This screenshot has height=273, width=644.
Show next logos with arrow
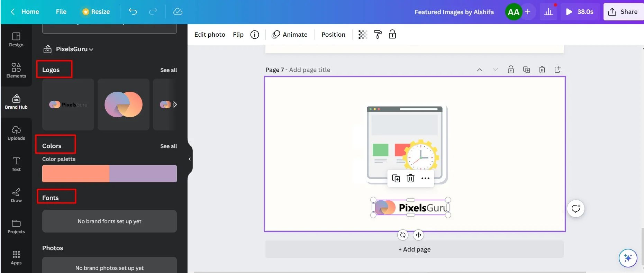pyautogui.click(x=175, y=104)
